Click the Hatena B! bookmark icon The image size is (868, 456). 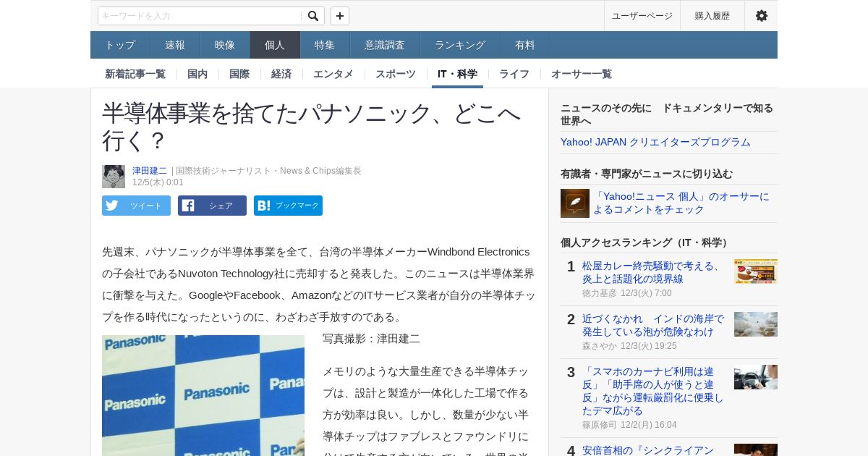pos(264,206)
